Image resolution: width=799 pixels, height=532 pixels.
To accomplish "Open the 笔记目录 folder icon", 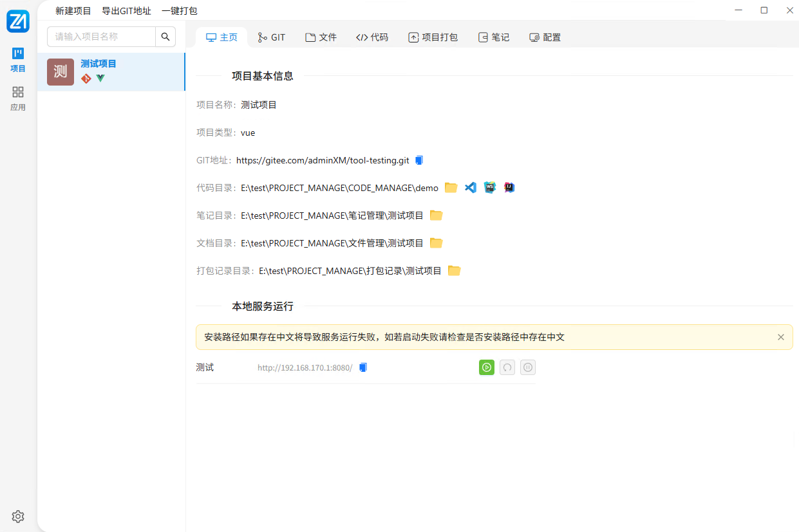I will pyautogui.click(x=436, y=216).
